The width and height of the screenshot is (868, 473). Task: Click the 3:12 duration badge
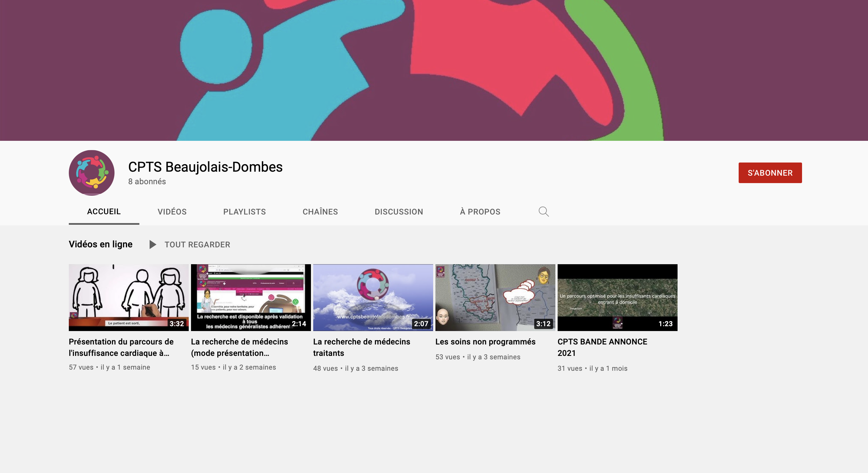pyautogui.click(x=543, y=324)
